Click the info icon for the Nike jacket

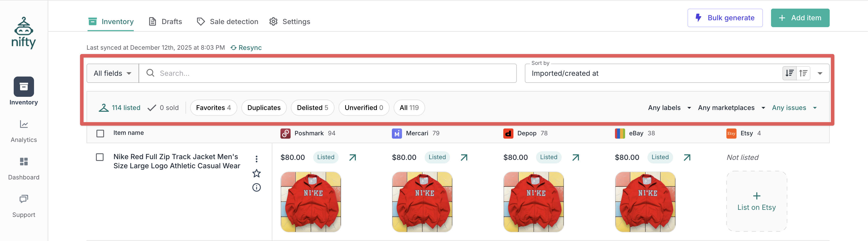pos(256,188)
